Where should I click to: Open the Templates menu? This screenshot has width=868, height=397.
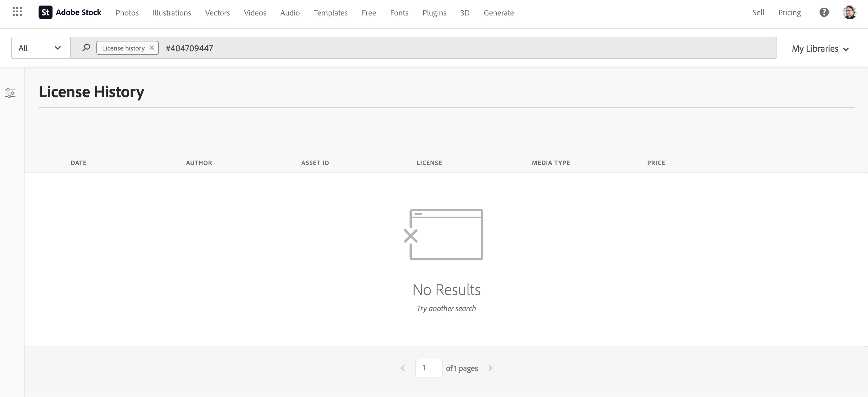330,13
